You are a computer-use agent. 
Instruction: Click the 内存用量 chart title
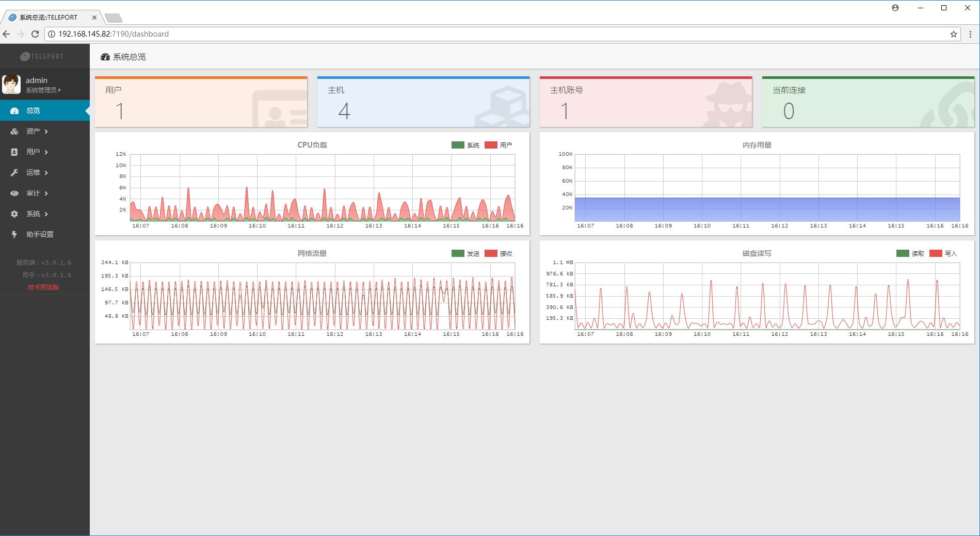[x=757, y=145]
